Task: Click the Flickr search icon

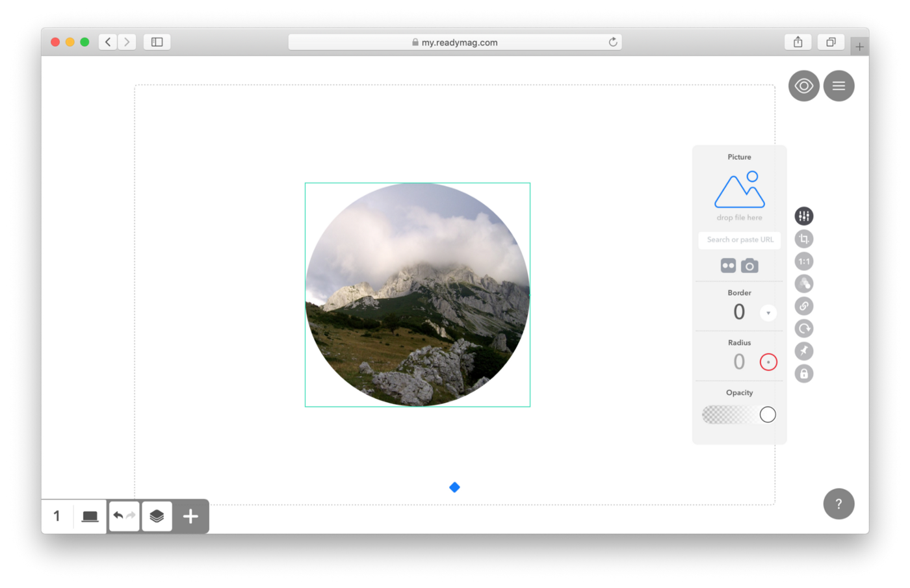Action: click(728, 266)
